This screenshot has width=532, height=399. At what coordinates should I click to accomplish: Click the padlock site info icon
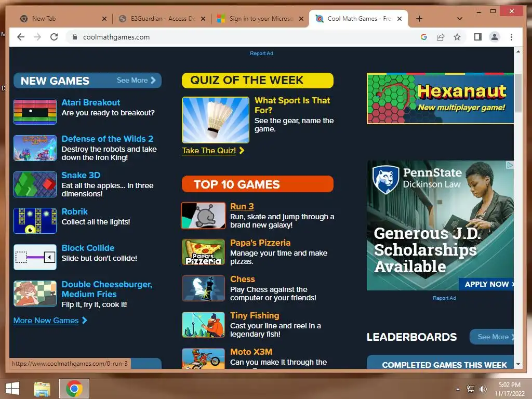pos(75,37)
